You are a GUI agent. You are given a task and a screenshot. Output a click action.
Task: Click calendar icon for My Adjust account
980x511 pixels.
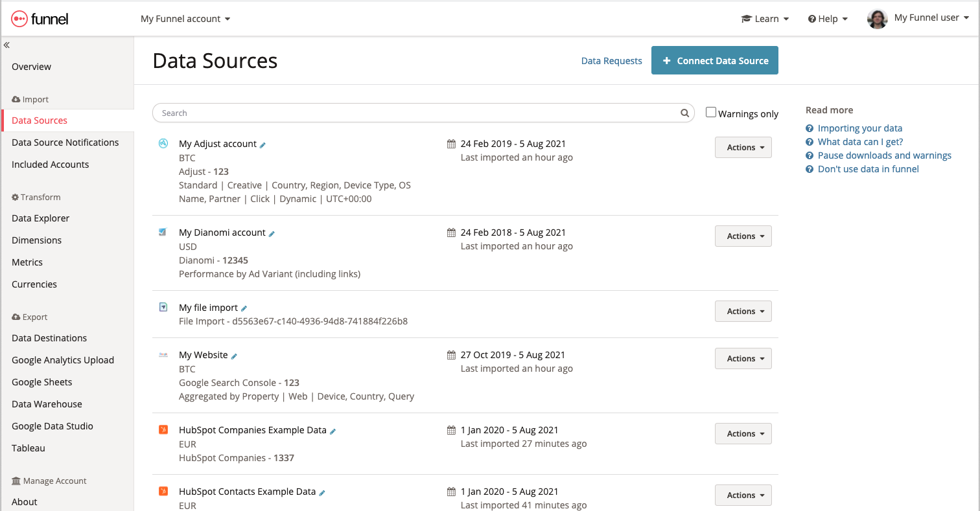(x=452, y=144)
